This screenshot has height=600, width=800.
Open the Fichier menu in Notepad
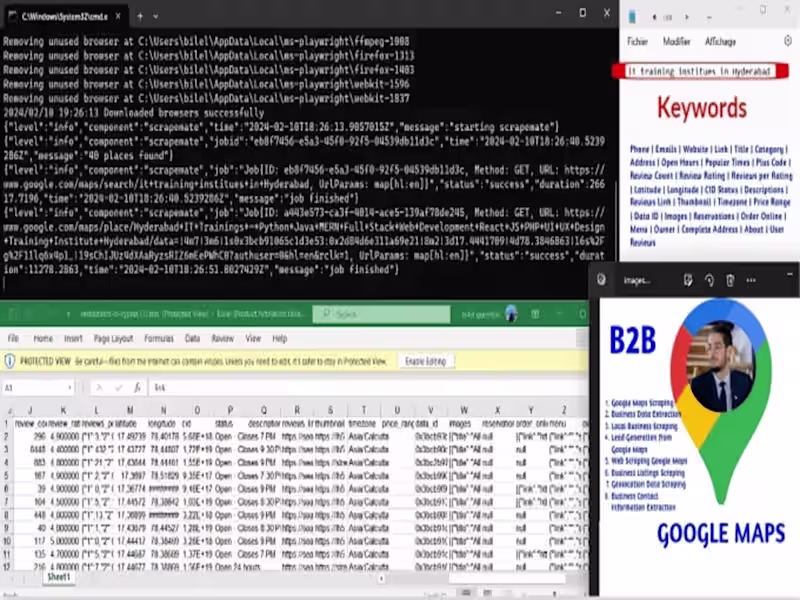coord(637,42)
